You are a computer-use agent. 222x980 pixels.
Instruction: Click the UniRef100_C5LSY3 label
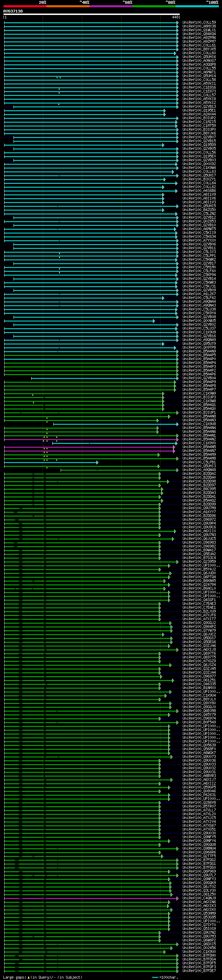tap(199, 252)
